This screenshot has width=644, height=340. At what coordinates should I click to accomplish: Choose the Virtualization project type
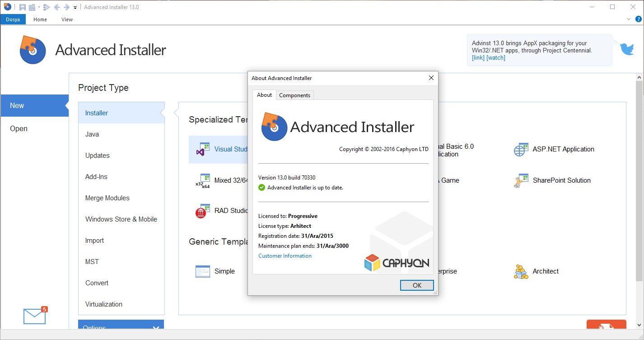point(121,304)
